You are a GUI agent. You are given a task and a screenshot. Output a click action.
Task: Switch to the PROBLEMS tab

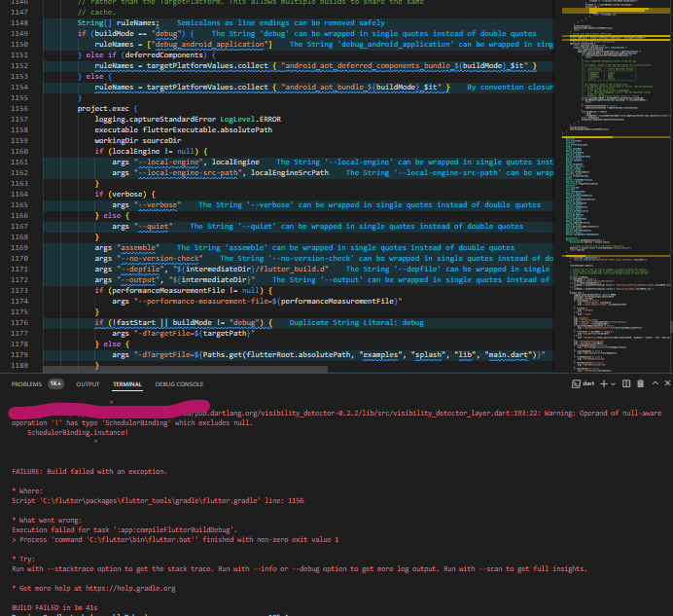(26, 384)
